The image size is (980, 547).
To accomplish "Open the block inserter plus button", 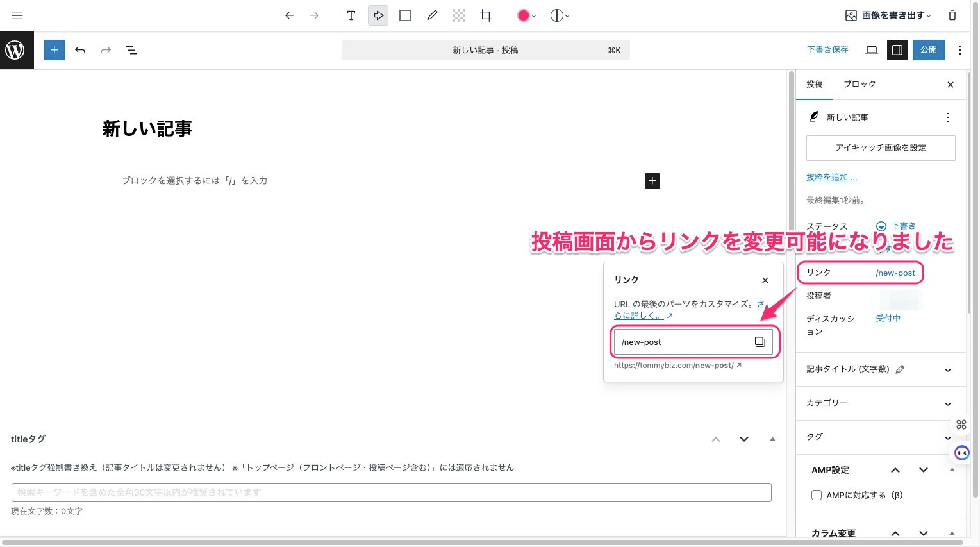I will pos(54,50).
